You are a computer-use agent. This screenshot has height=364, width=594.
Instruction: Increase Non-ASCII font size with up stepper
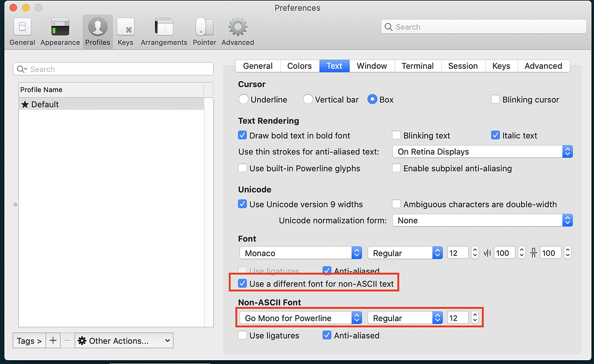pos(475,315)
